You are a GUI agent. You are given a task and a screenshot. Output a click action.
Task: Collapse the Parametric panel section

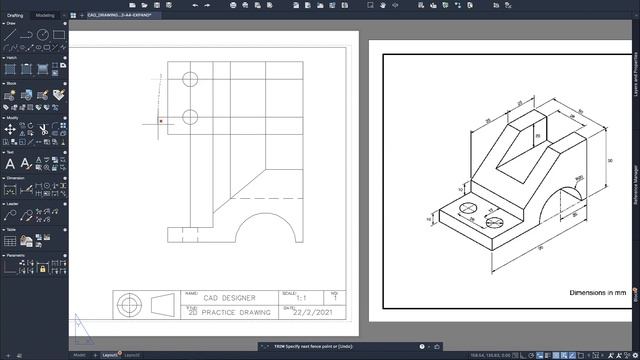[4, 256]
